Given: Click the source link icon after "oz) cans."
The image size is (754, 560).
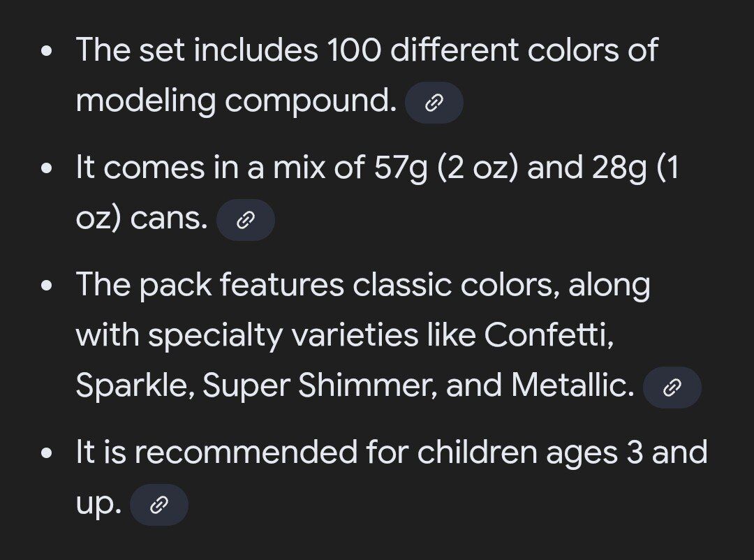Looking at the screenshot, I should coord(245,221).
